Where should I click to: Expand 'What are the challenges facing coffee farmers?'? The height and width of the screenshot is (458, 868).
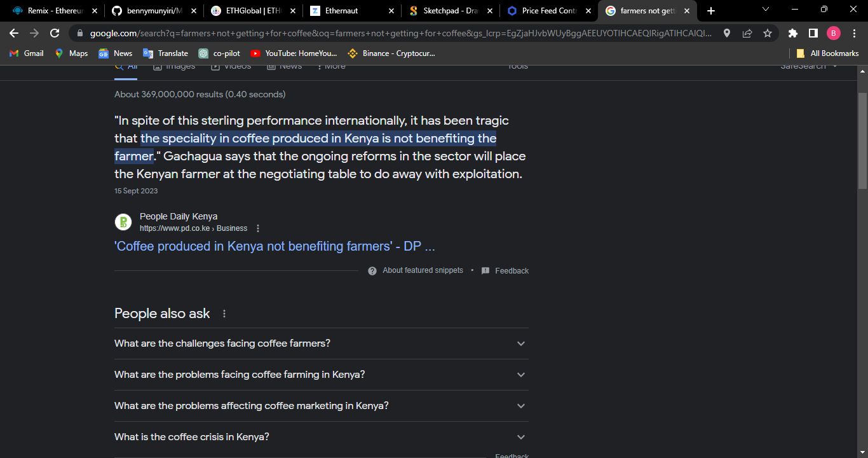pyautogui.click(x=322, y=343)
